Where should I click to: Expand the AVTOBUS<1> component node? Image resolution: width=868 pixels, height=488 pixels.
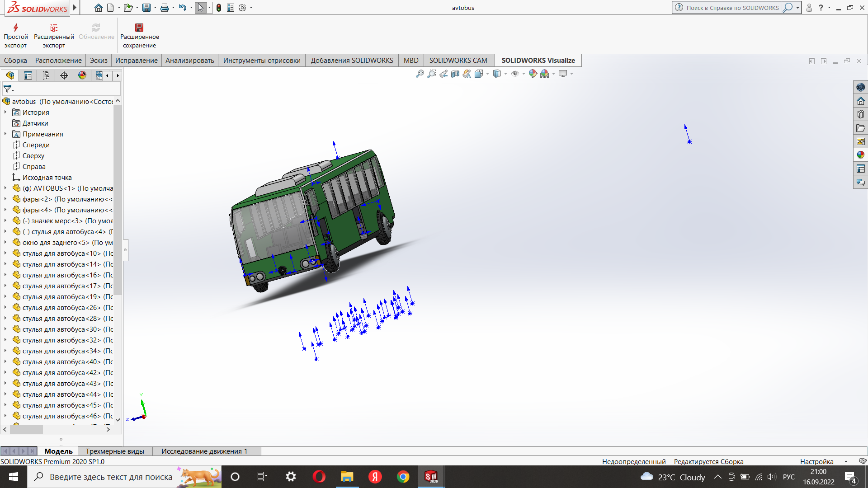point(5,188)
